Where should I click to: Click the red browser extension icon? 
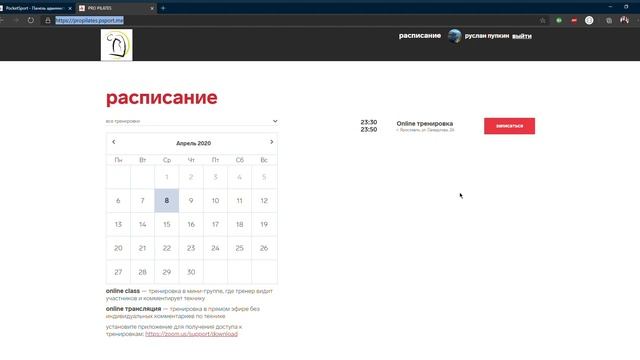574,20
